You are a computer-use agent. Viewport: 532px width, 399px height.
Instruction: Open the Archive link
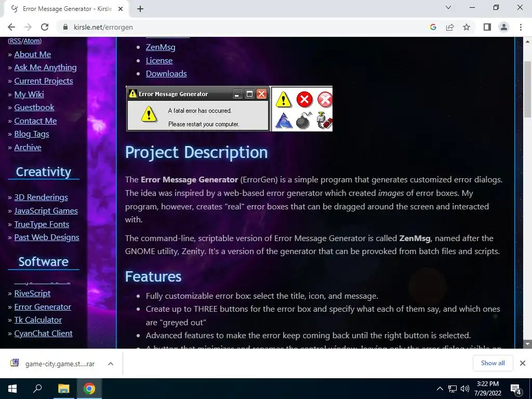28,148
